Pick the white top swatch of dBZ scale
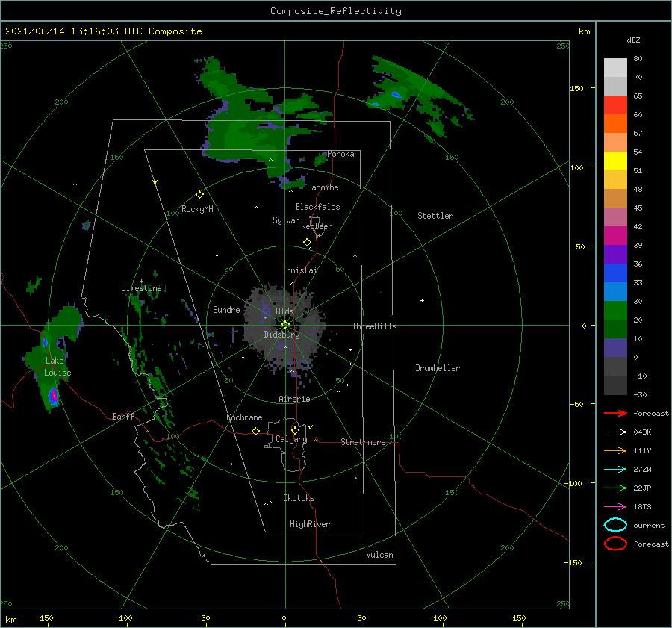 [x=615, y=67]
